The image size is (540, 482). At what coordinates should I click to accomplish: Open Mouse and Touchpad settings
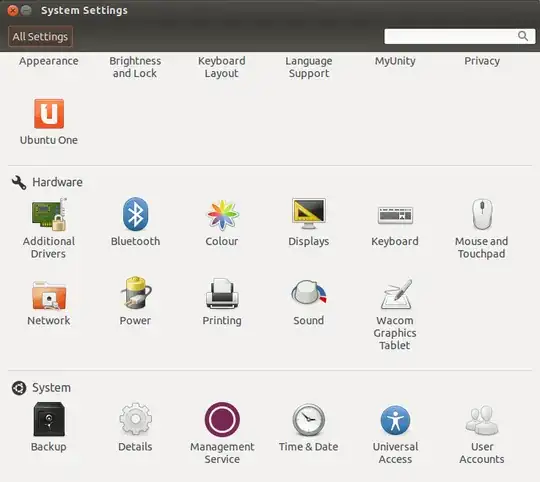click(x=482, y=214)
